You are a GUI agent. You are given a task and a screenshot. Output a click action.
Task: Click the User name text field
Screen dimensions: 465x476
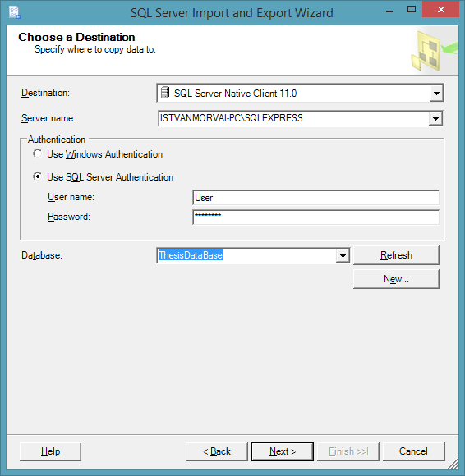pyautogui.click(x=316, y=198)
